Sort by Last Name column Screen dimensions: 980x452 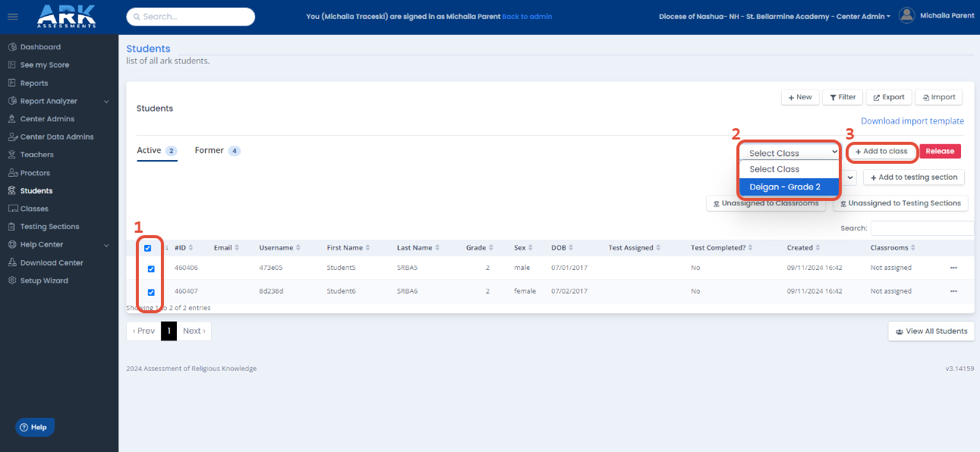pyautogui.click(x=418, y=248)
